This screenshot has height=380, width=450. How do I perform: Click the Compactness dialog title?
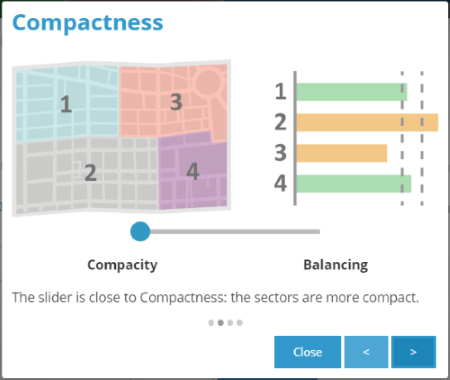tap(88, 23)
